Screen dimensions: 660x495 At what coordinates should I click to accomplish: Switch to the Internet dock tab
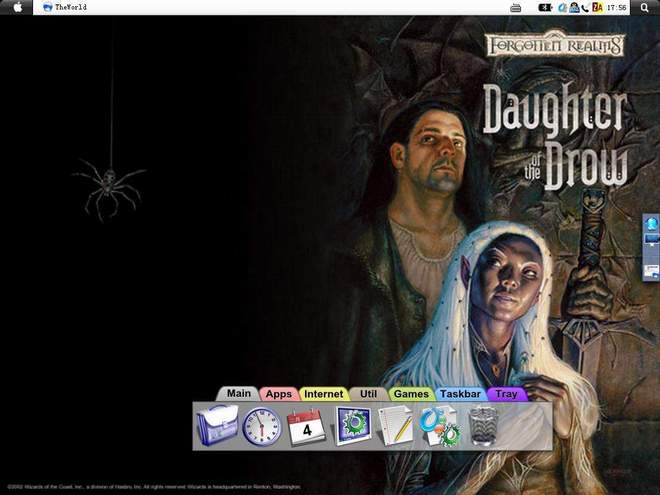(324, 394)
